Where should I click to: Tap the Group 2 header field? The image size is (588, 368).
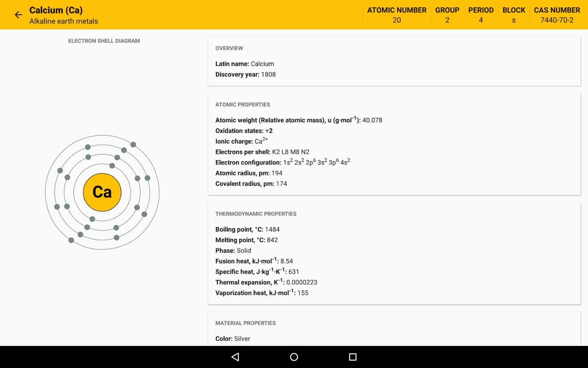tap(447, 15)
